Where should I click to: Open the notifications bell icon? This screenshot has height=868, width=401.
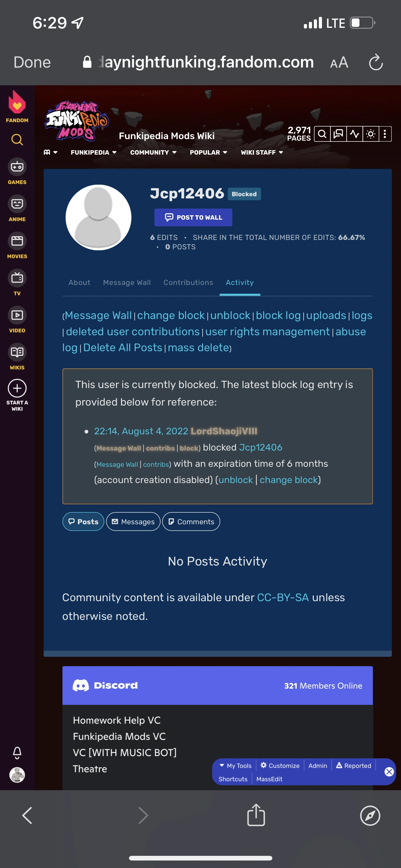click(x=17, y=752)
